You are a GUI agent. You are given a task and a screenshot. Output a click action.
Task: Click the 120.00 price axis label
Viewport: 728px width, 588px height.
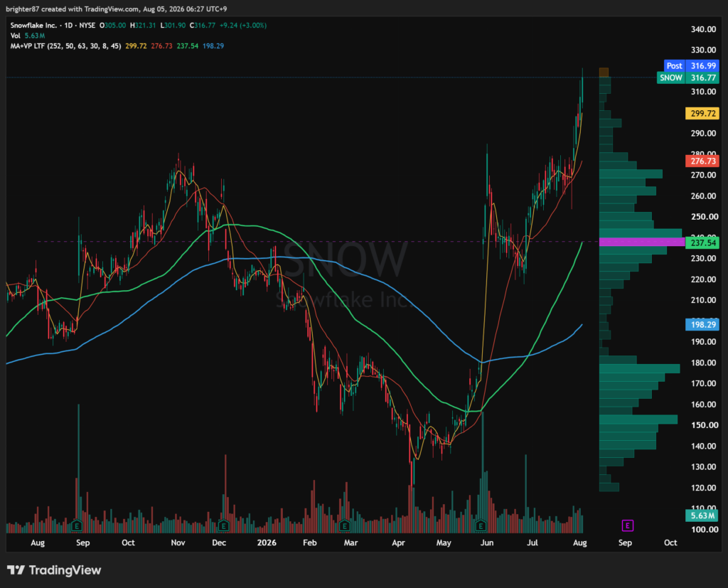click(x=703, y=488)
